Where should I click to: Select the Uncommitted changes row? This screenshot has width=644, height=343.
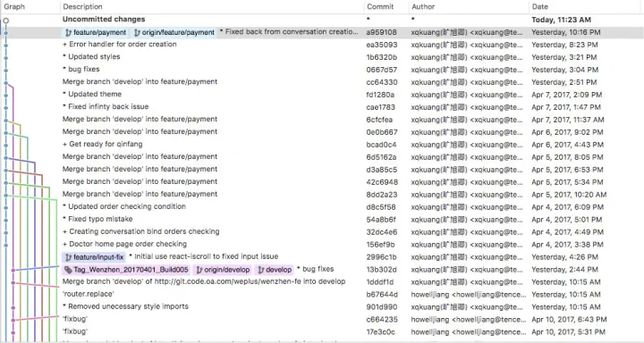click(x=322, y=20)
